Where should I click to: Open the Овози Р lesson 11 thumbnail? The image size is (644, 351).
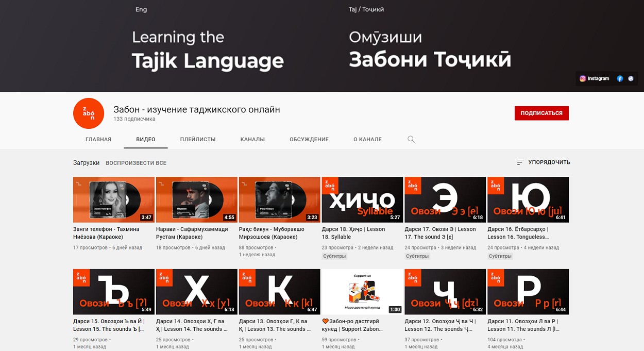coord(528,291)
